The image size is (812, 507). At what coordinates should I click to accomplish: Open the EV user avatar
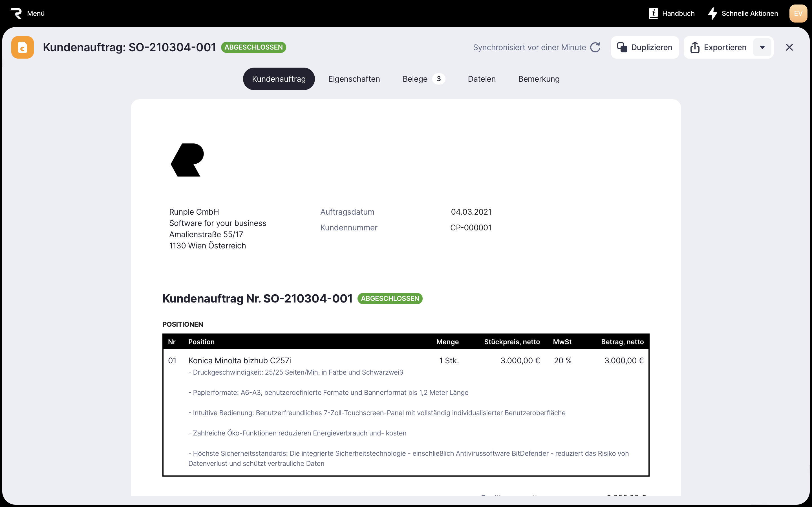798,14
